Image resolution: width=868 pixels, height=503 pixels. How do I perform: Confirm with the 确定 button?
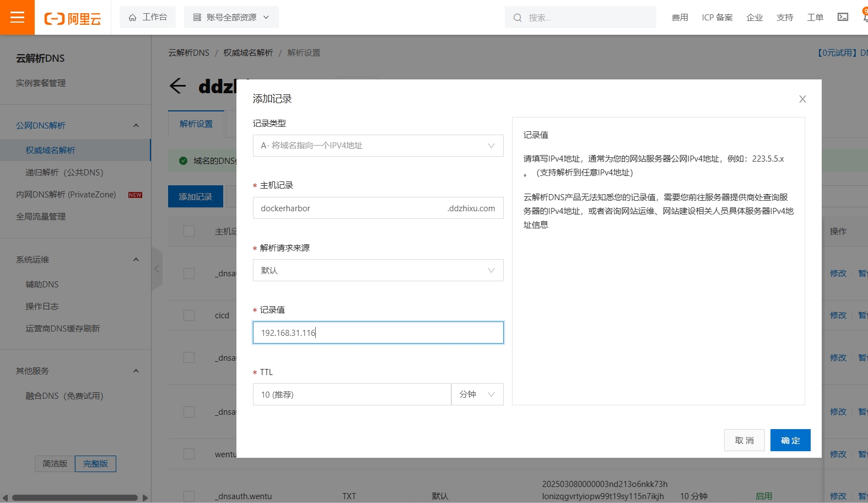(x=790, y=440)
